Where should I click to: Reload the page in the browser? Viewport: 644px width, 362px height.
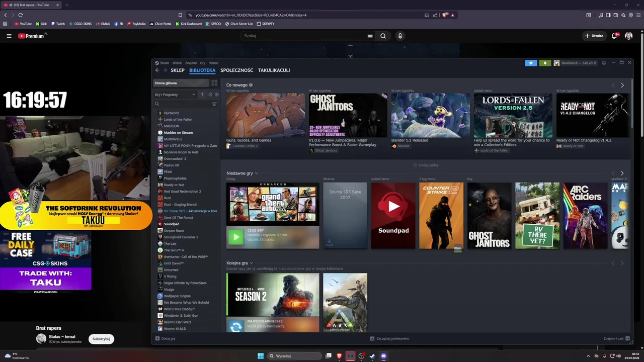coord(21,15)
